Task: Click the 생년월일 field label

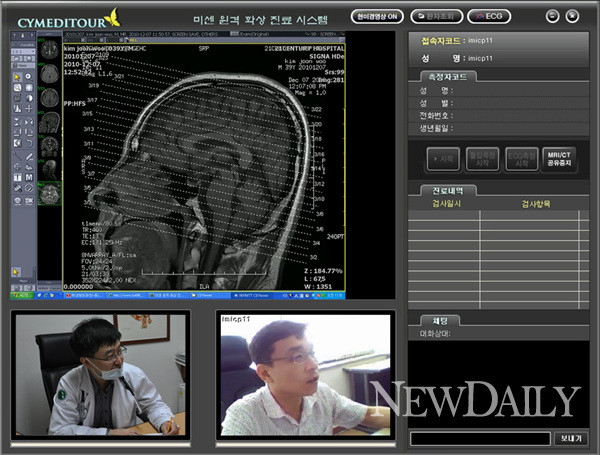Action: (x=436, y=128)
